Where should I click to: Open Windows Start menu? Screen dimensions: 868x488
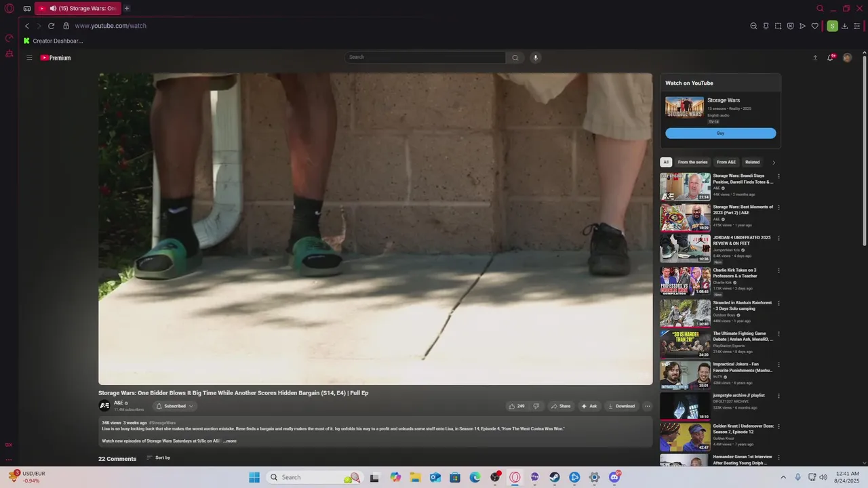(254, 477)
